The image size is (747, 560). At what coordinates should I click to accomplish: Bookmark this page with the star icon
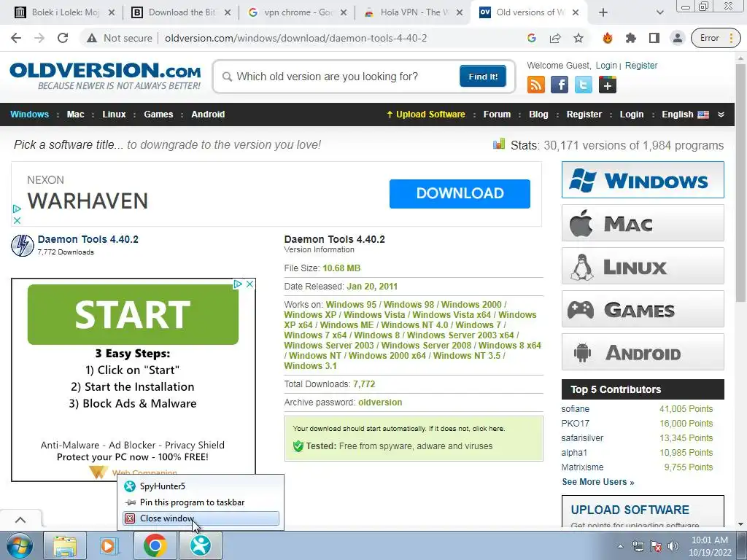tap(578, 38)
